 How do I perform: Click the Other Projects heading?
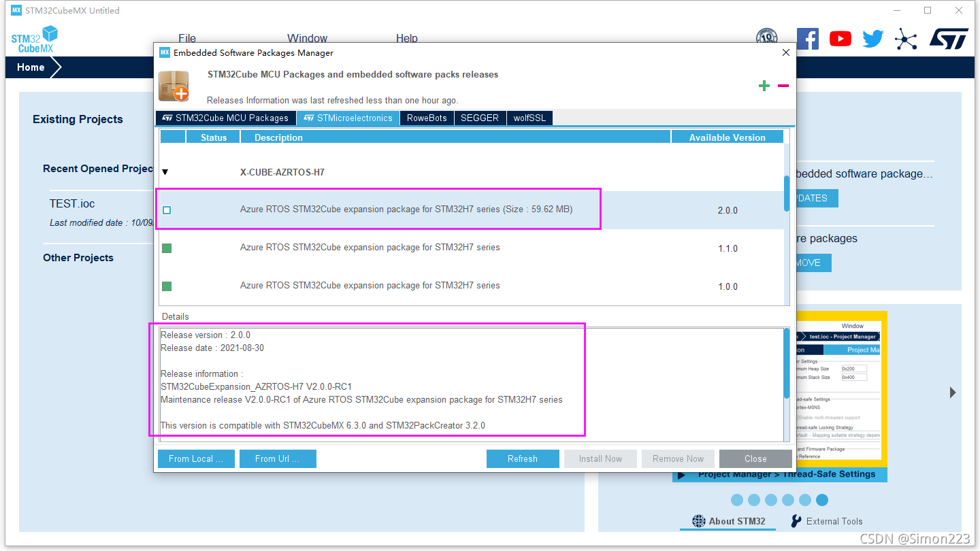click(x=78, y=257)
